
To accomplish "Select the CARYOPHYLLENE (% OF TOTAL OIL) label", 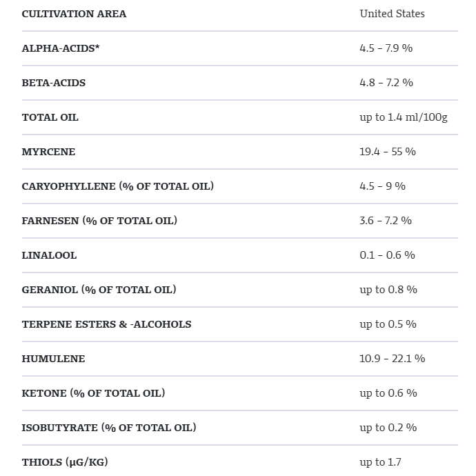I will pos(118,186).
